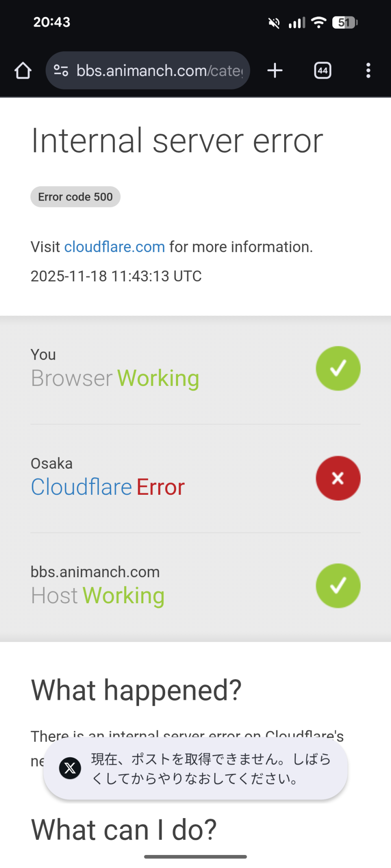Screen dimensions: 391x868
Task: Tap the Japanese post-unavailable toast message
Action: (x=211, y=769)
